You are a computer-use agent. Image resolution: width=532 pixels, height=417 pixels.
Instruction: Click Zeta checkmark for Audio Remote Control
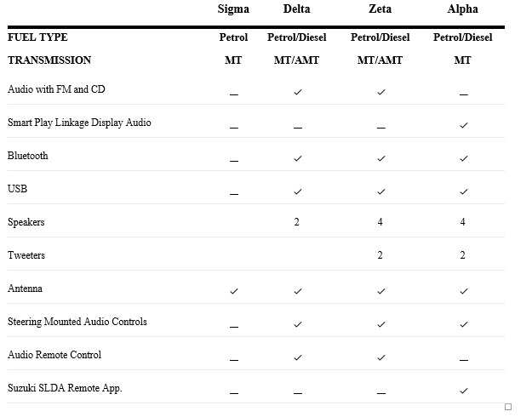click(x=380, y=357)
